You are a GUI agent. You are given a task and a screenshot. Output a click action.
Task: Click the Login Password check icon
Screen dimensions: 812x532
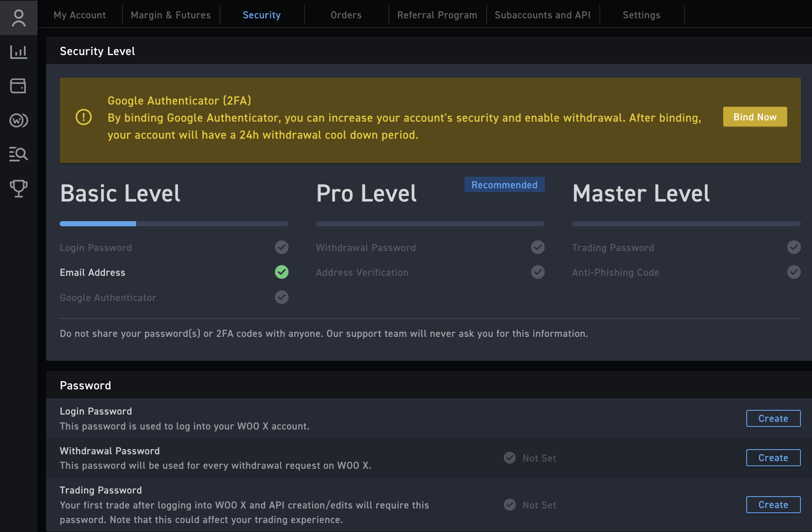click(282, 247)
